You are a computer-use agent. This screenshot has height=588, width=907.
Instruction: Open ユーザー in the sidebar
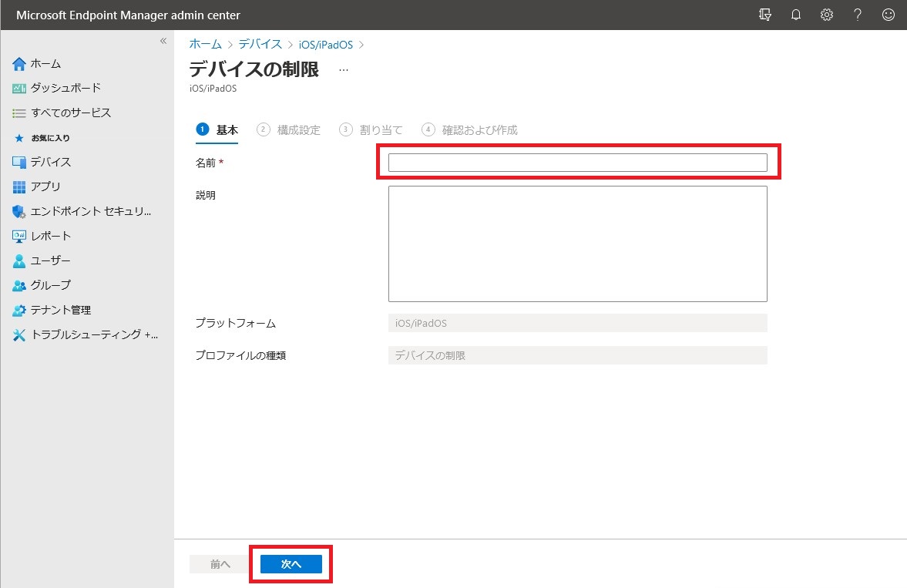click(x=50, y=260)
